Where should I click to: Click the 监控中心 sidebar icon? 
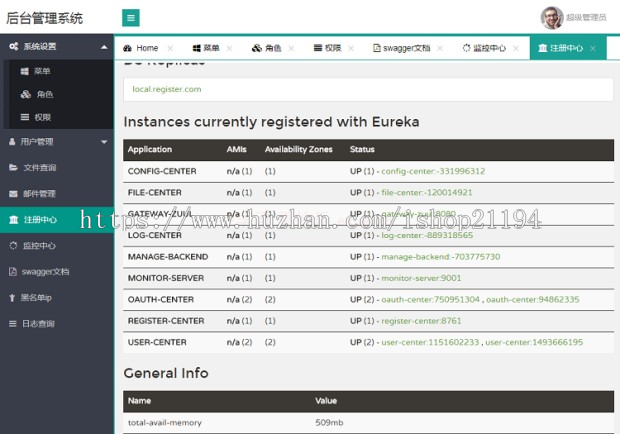tap(13, 246)
